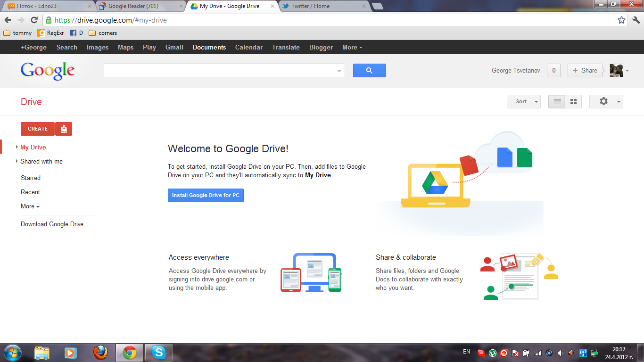
Task: Click the browser forward arrow
Action: tap(21, 20)
